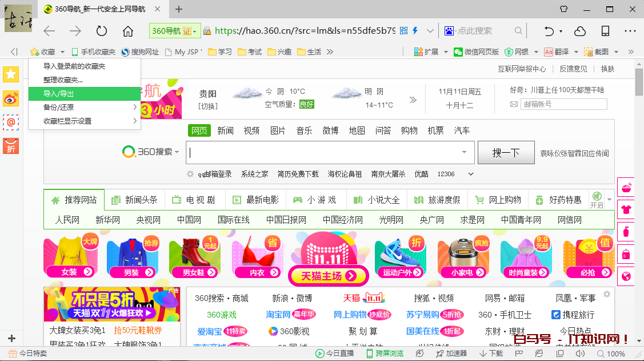Toggle the 开启 switch beside the site tabs

[x=597, y=200]
